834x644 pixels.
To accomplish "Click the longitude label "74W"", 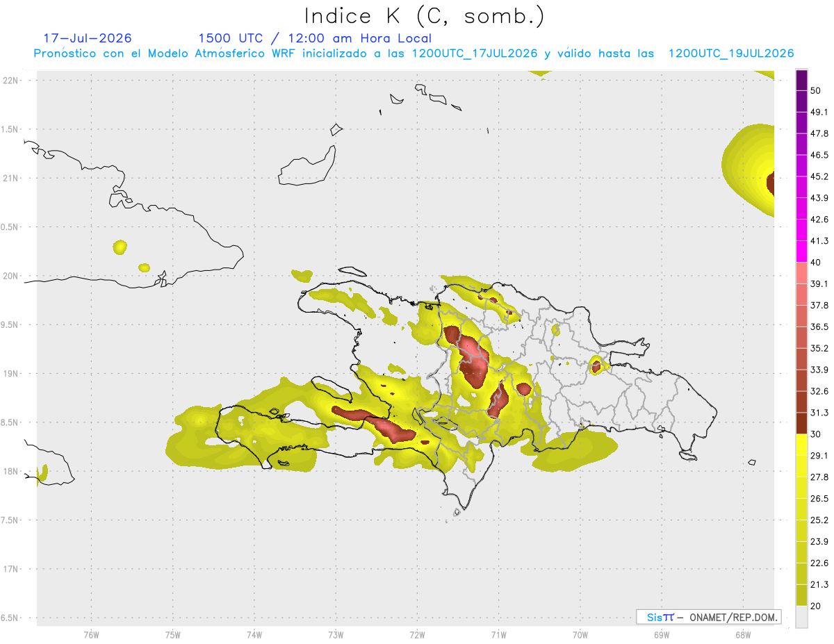I will (x=254, y=635).
